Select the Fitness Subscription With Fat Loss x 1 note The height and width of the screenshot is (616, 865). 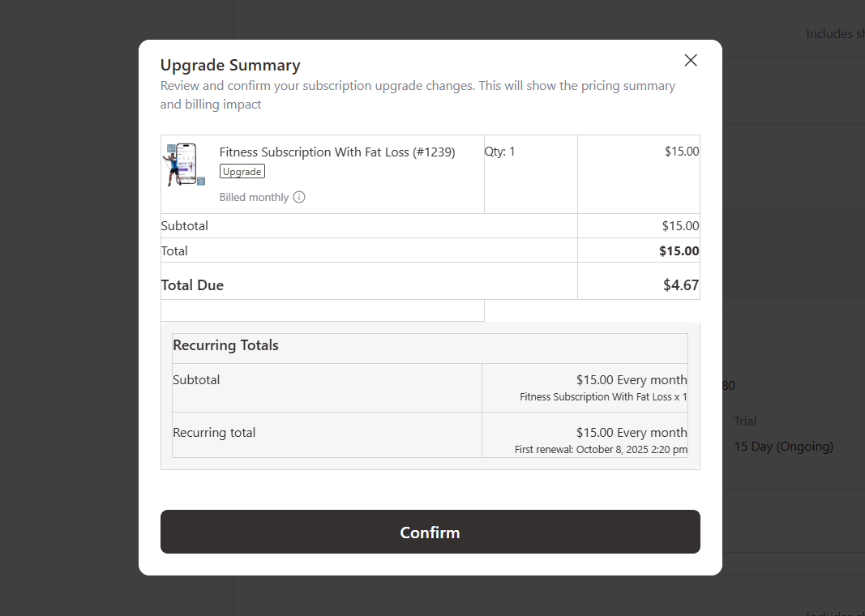(x=602, y=397)
